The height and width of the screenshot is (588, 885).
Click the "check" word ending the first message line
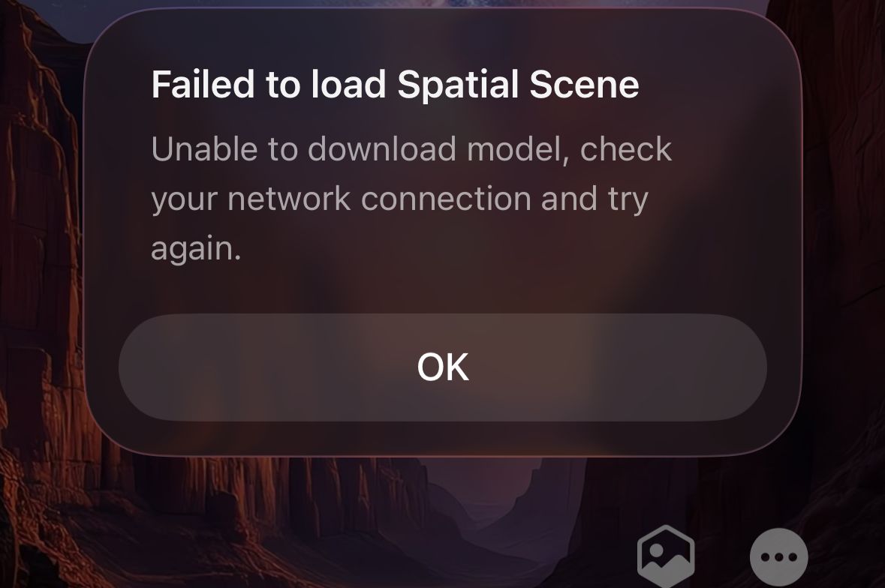[626, 148]
